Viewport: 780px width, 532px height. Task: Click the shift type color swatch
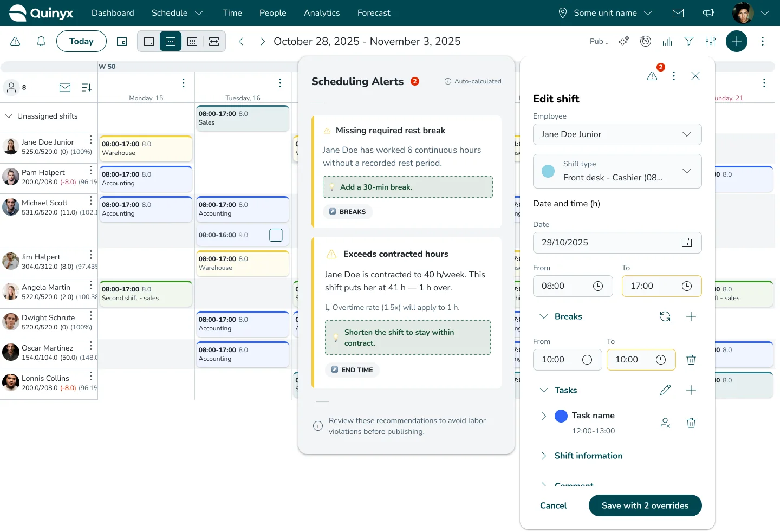pyautogui.click(x=548, y=171)
